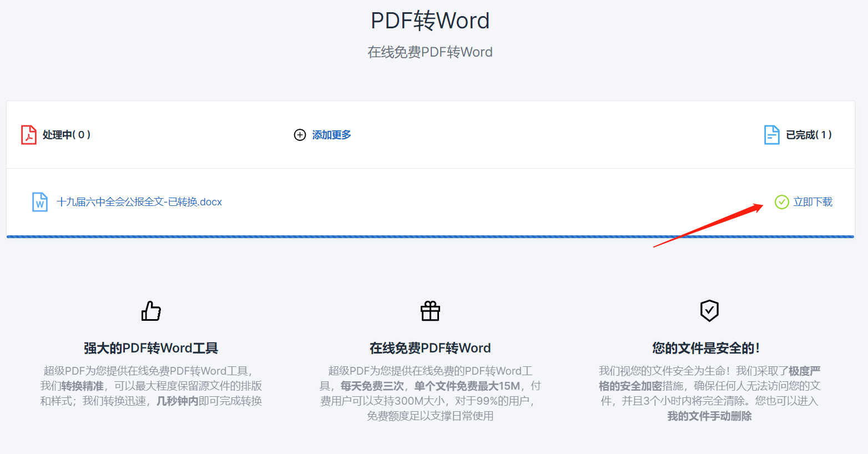This screenshot has height=454, width=868.
Task: Click the 在线免费PDF转Word subtitle
Action: 430,52
